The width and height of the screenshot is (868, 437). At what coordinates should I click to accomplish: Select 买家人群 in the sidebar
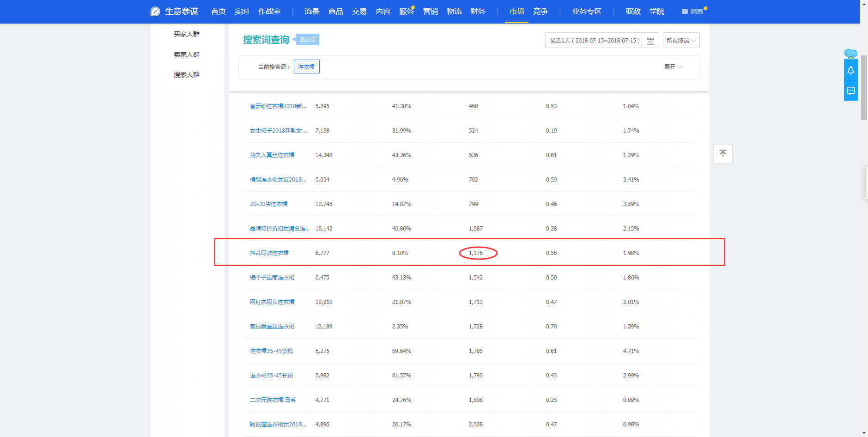point(187,34)
